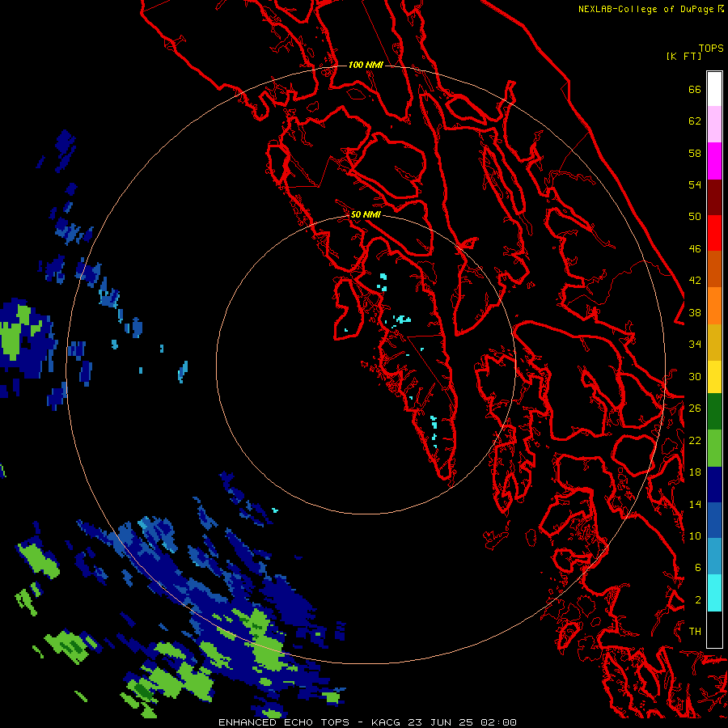Click the 100 NMI range ring label
The height and width of the screenshot is (728, 728).
366,65
